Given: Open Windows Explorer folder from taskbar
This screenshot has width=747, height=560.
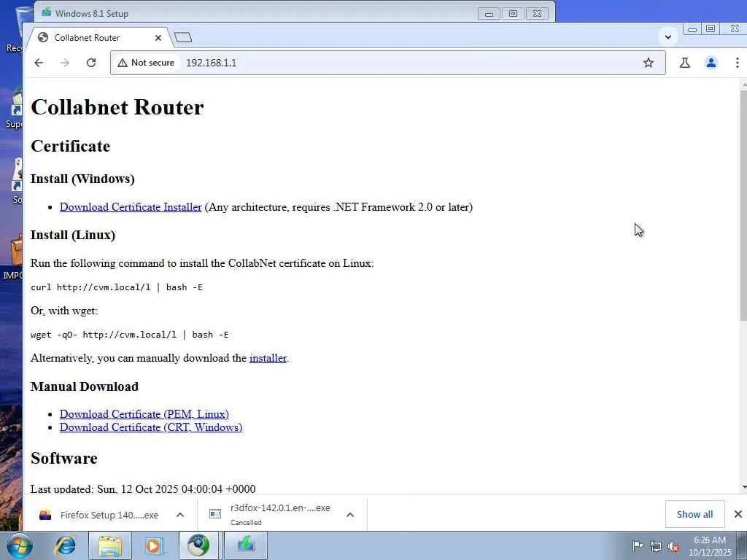Looking at the screenshot, I should click(110, 545).
